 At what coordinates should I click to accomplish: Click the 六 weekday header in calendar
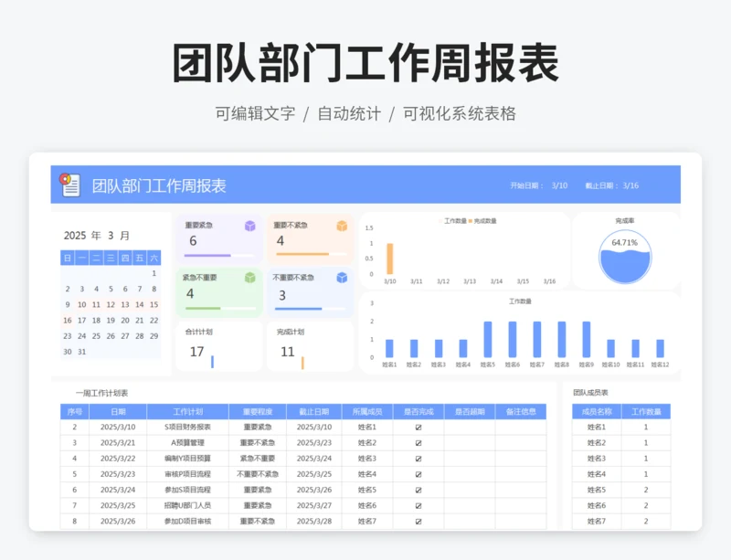tap(154, 258)
